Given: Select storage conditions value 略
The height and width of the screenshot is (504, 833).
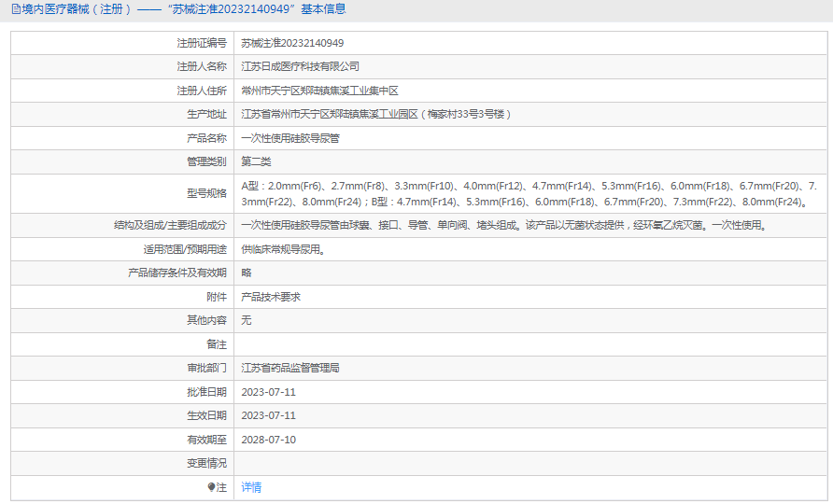Looking at the screenshot, I should tap(247, 273).
